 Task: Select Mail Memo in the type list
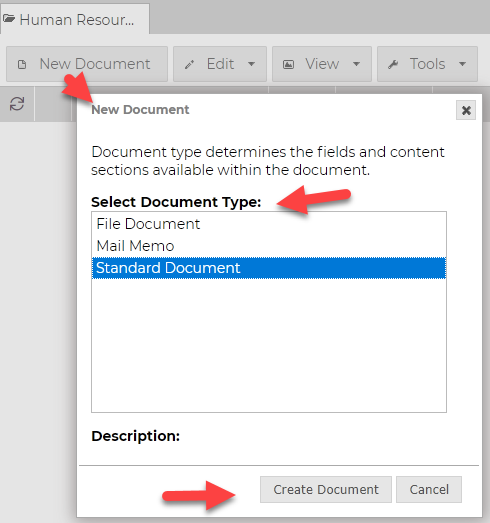269,246
